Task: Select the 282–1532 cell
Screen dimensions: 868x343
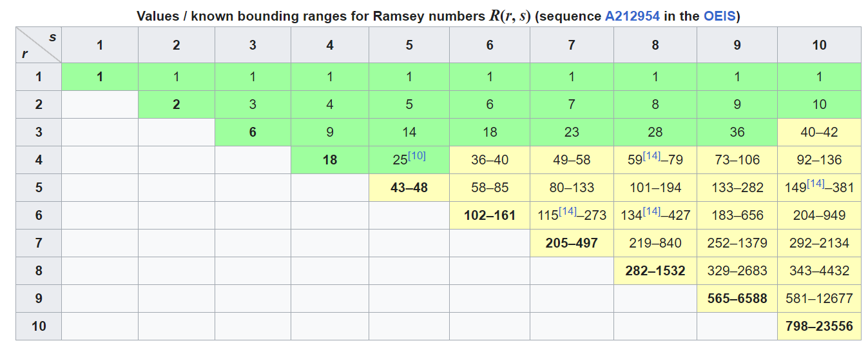Action: (x=655, y=271)
